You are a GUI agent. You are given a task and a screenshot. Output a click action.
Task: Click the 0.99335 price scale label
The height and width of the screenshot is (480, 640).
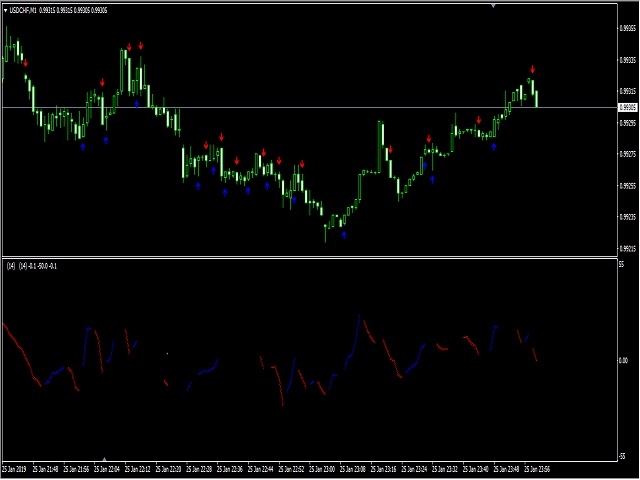tap(628, 60)
